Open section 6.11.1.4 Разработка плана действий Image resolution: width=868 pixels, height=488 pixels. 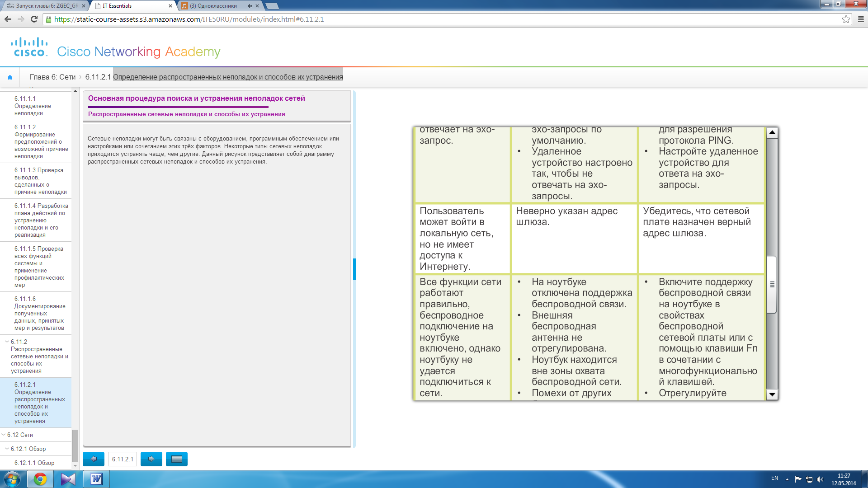point(36,220)
